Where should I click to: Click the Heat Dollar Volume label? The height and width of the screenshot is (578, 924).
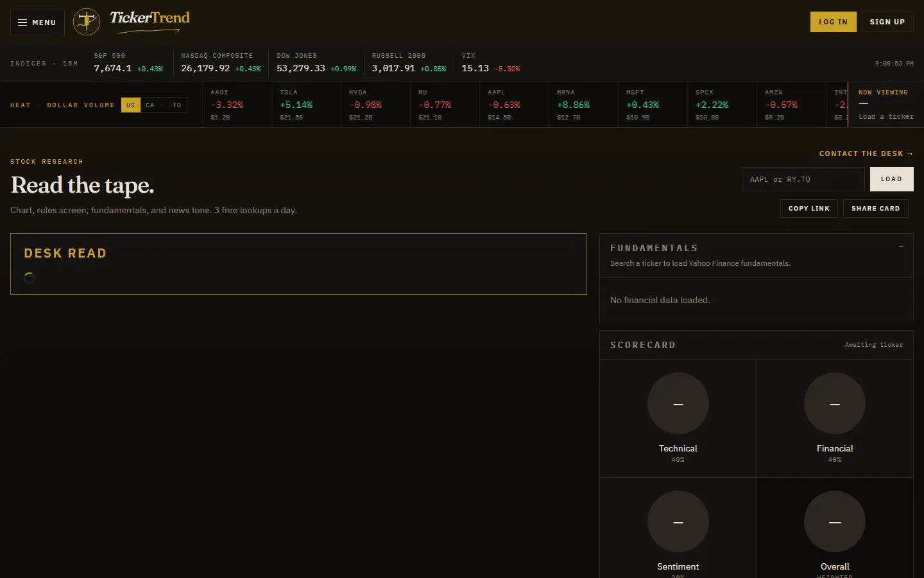point(62,105)
